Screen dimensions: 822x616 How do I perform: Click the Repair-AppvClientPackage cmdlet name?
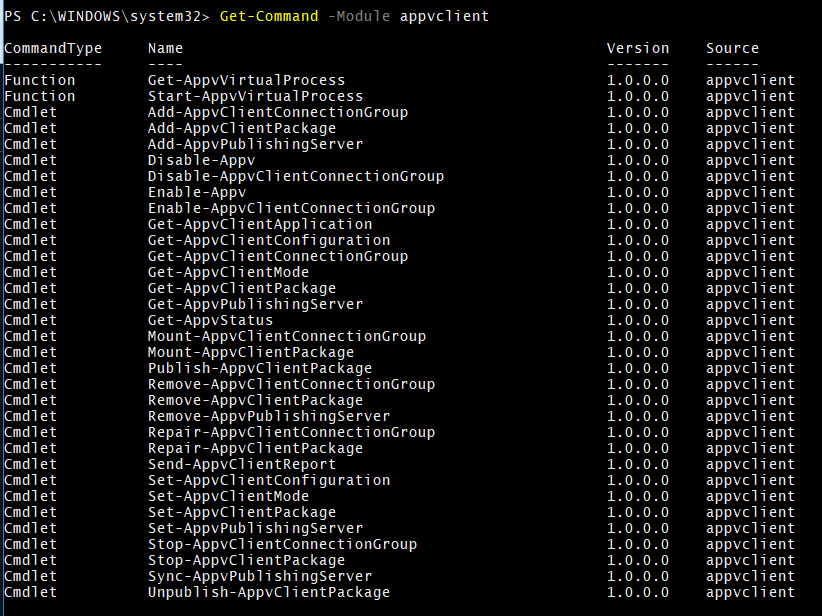point(255,448)
